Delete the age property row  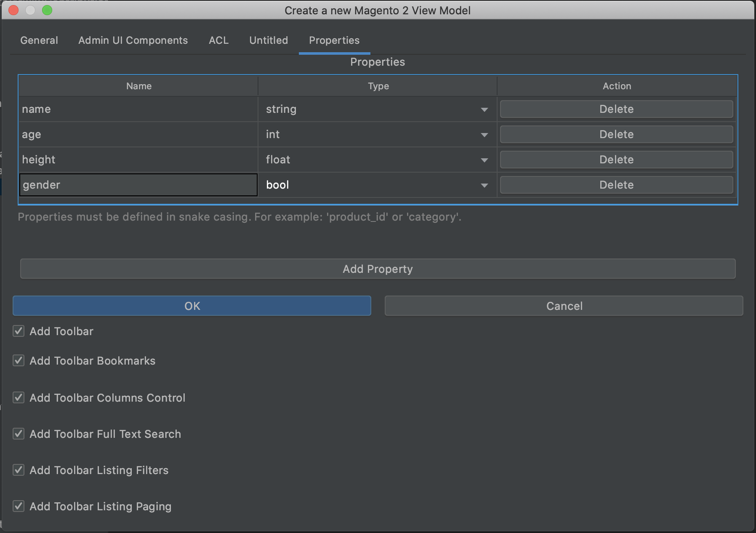coord(616,135)
